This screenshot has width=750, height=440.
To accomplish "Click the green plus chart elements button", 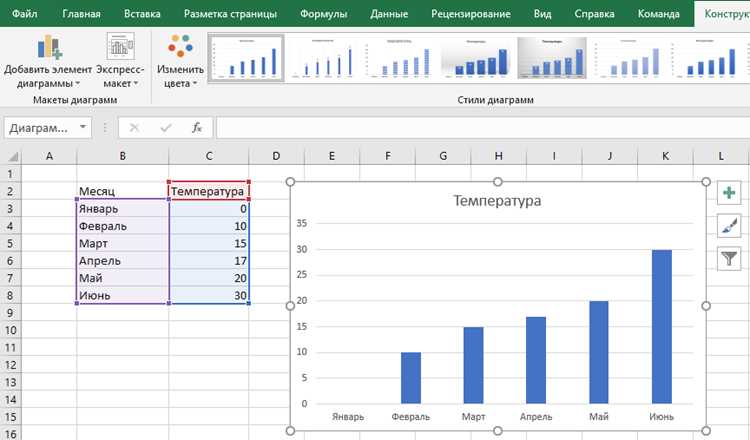I will tap(728, 193).
